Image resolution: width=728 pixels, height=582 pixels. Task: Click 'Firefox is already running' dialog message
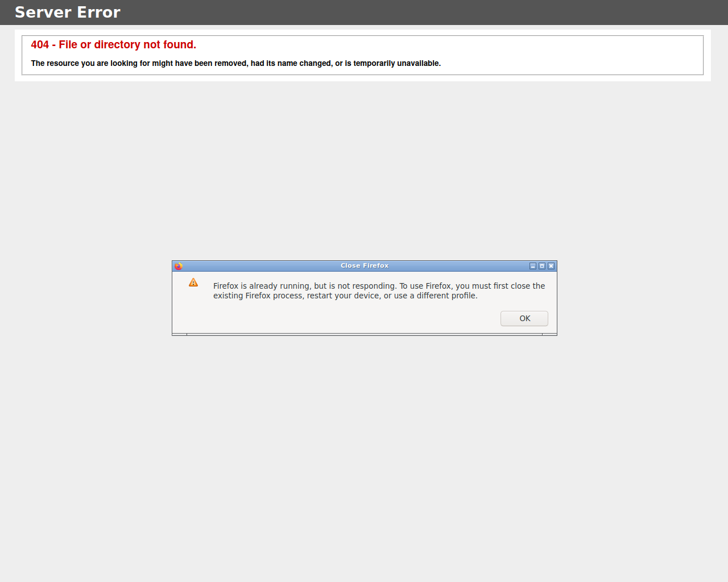pos(379,290)
